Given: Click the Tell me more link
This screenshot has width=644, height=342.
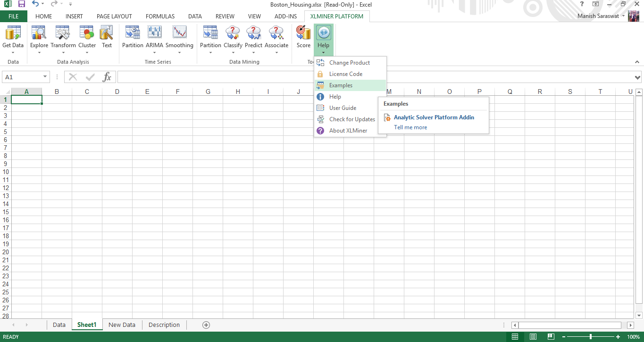Looking at the screenshot, I should point(410,127).
